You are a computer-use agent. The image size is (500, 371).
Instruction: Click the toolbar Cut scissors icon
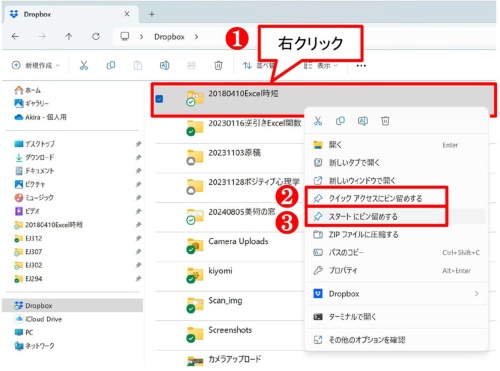click(84, 65)
